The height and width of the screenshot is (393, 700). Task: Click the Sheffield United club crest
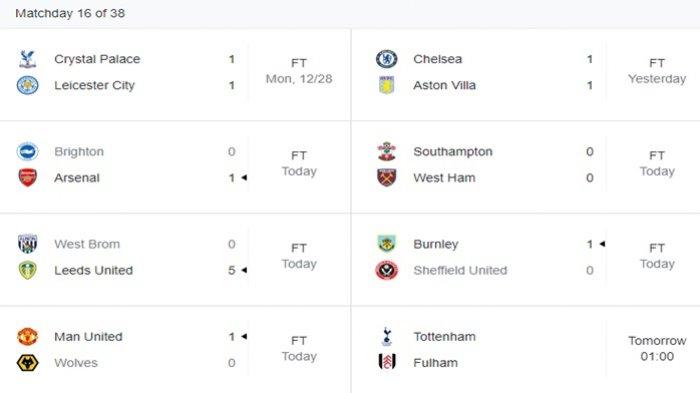(387, 270)
